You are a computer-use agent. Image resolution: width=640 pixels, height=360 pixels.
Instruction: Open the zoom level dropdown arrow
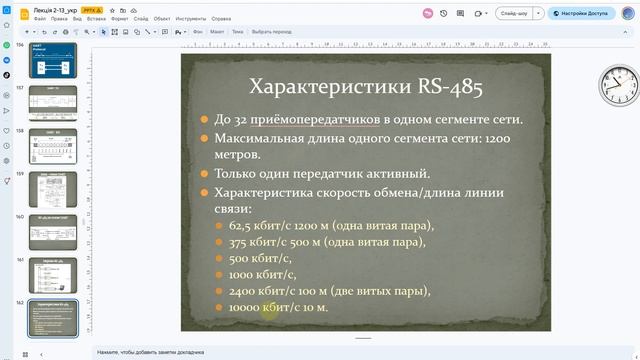point(94,32)
